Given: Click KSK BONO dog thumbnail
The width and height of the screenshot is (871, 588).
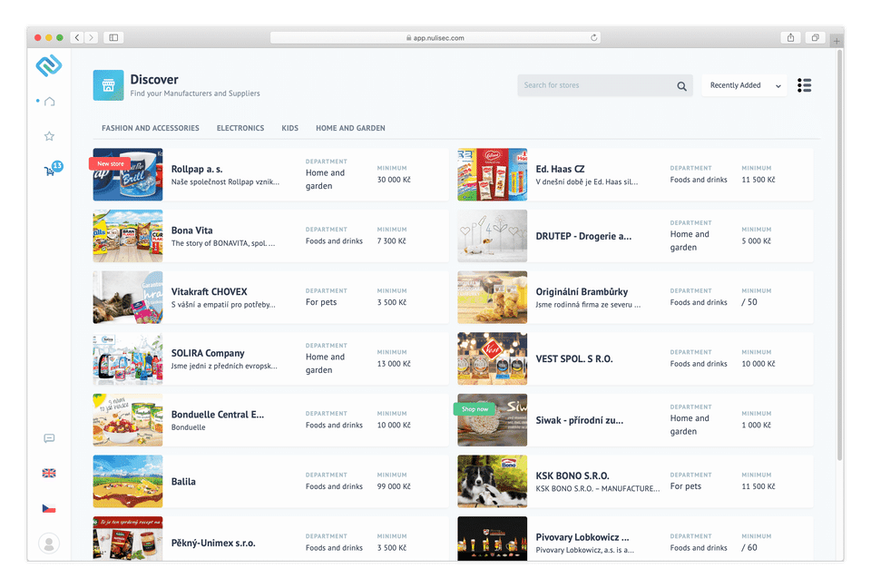Looking at the screenshot, I should (492, 481).
